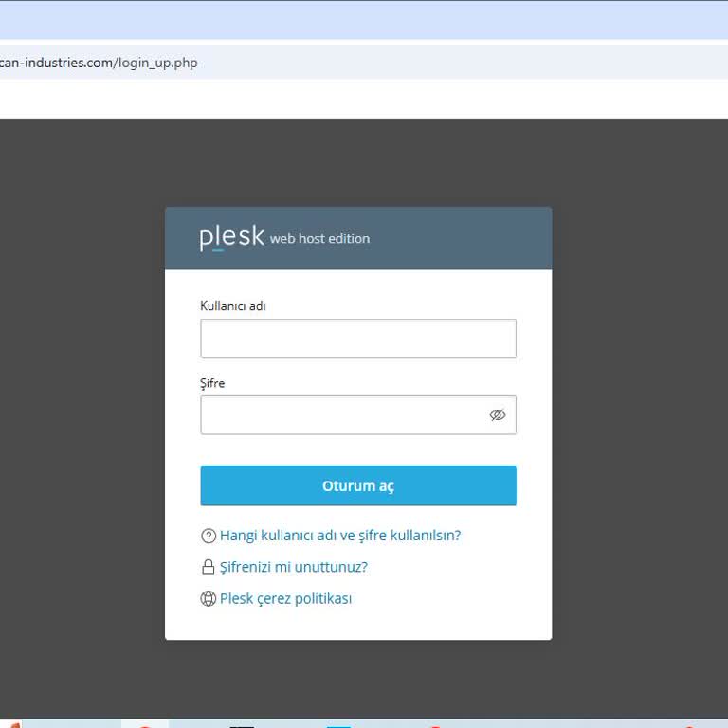Click the 'Kullanıcı adı' field label

[x=232, y=306]
